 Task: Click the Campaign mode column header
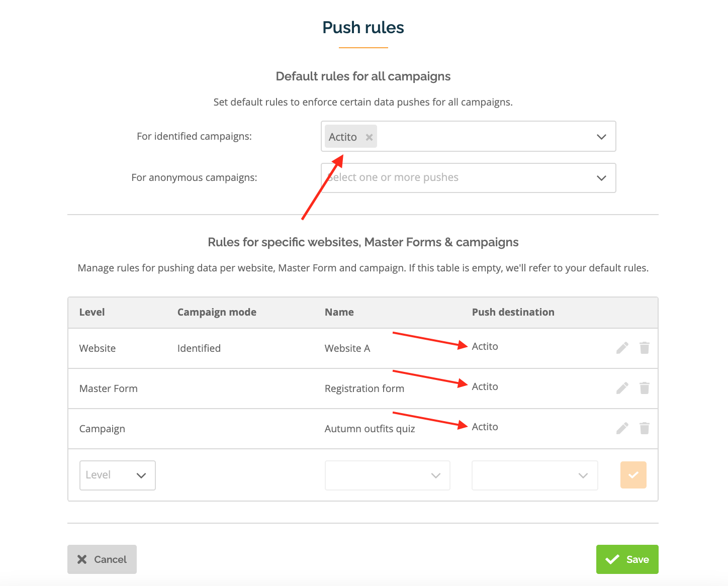tap(217, 312)
